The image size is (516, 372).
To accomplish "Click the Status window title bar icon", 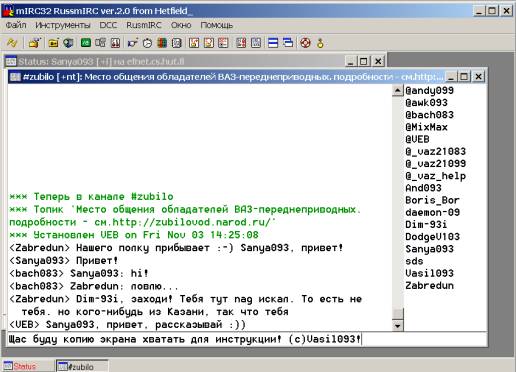I will pos(11,61).
